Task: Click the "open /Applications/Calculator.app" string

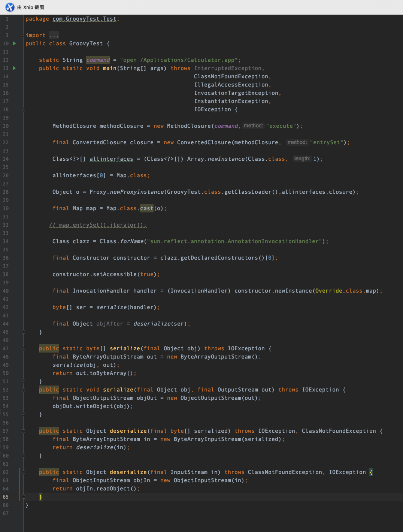Action: click(179, 60)
